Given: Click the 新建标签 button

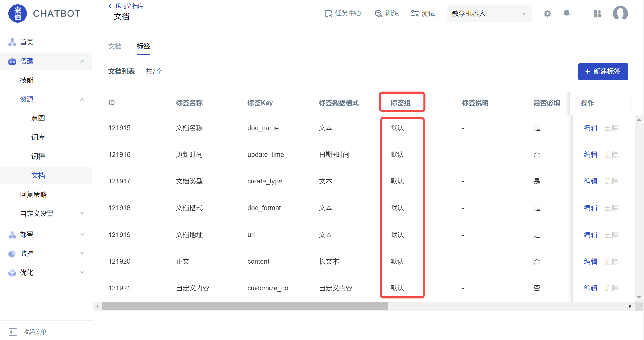Looking at the screenshot, I should [x=603, y=71].
